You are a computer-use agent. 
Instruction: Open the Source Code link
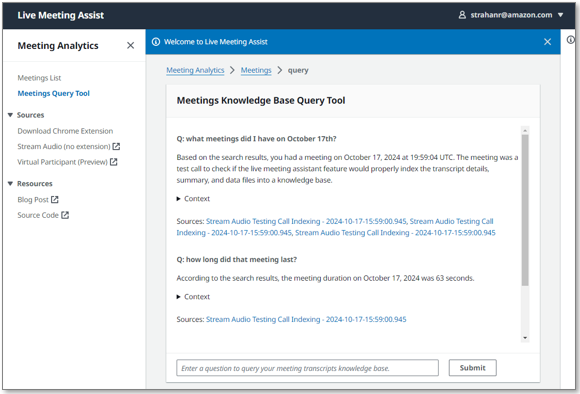pyautogui.click(x=38, y=215)
